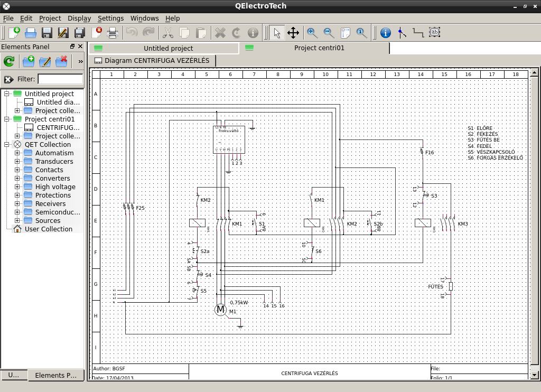Screen dimensions: 541x392
Task: Open the Settings menu
Action: (x=110, y=18)
